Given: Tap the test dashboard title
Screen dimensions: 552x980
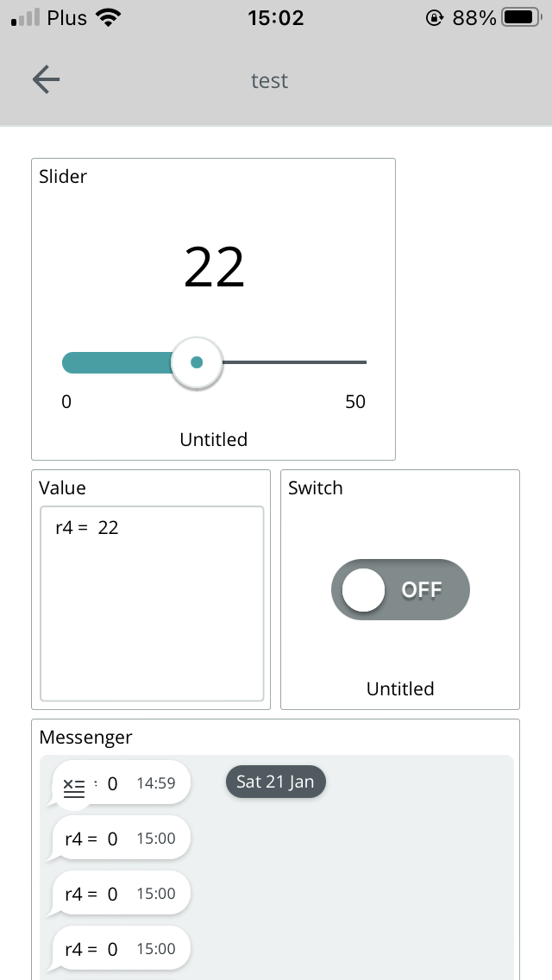Looking at the screenshot, I should click(x=269, y=80).
